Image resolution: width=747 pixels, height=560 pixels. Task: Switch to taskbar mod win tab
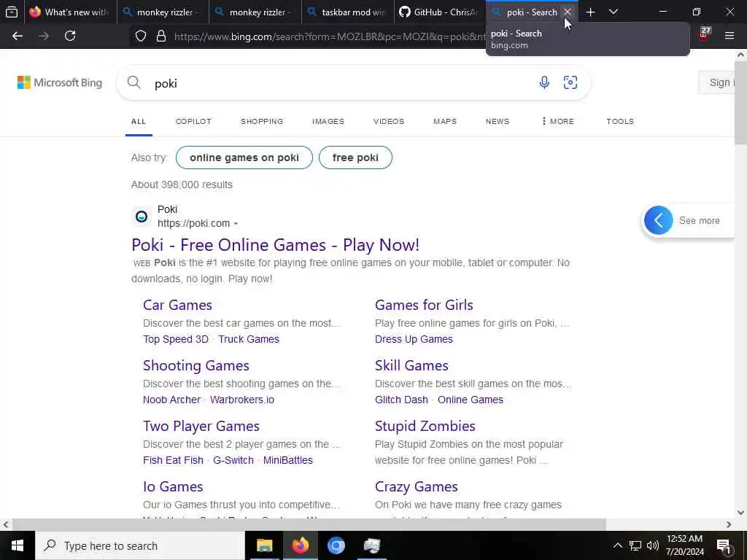pyautogui.click(x=348, y=12)
